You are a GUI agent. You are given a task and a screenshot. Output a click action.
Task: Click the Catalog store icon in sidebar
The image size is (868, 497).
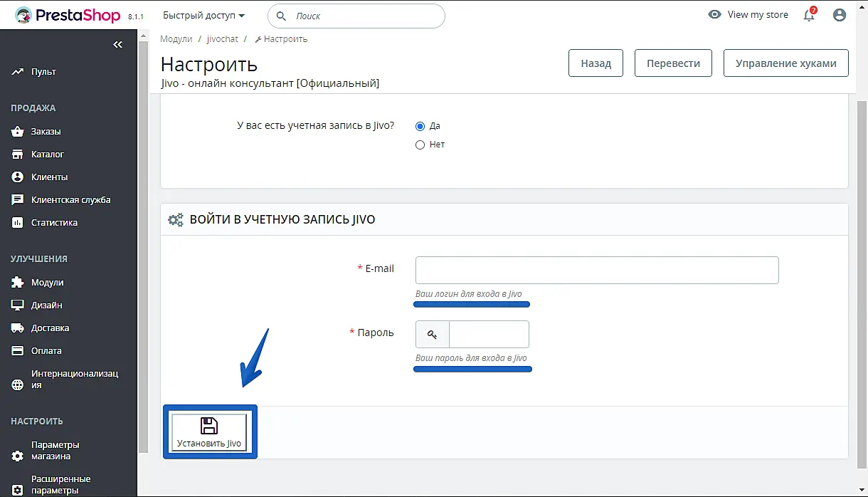pyautogui.click(x=18, y=155)
